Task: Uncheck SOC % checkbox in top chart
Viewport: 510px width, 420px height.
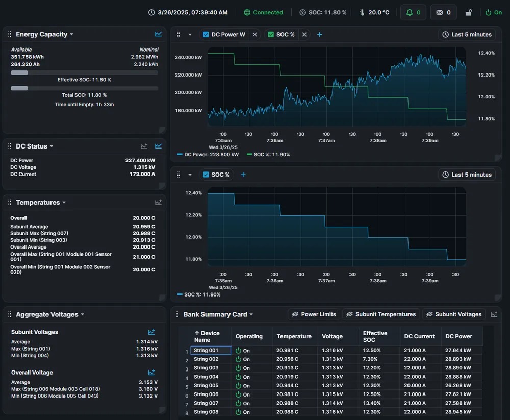Action: (271, 35)
